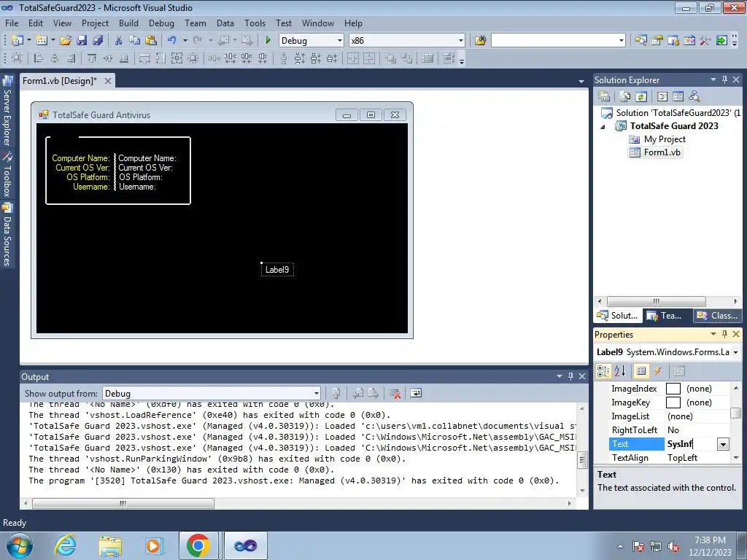This screenshot has height=560, width=747.
Task: Click the Align Tops layout icon
Action: 92,58
